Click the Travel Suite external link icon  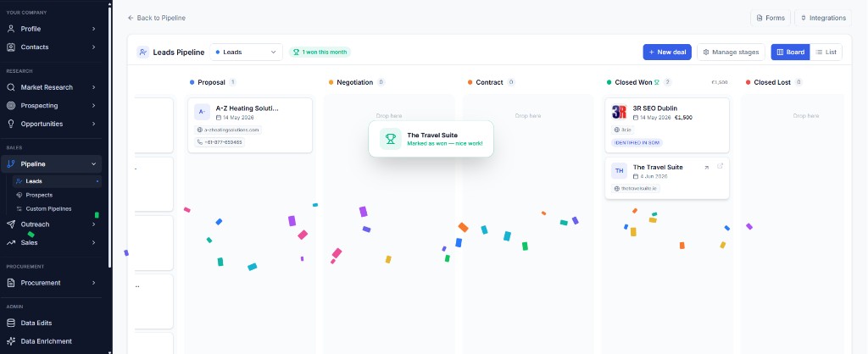(721, 166)
